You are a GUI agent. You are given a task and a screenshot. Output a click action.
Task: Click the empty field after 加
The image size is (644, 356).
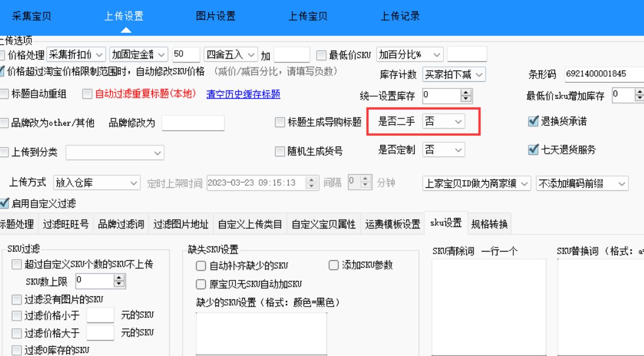292,55
